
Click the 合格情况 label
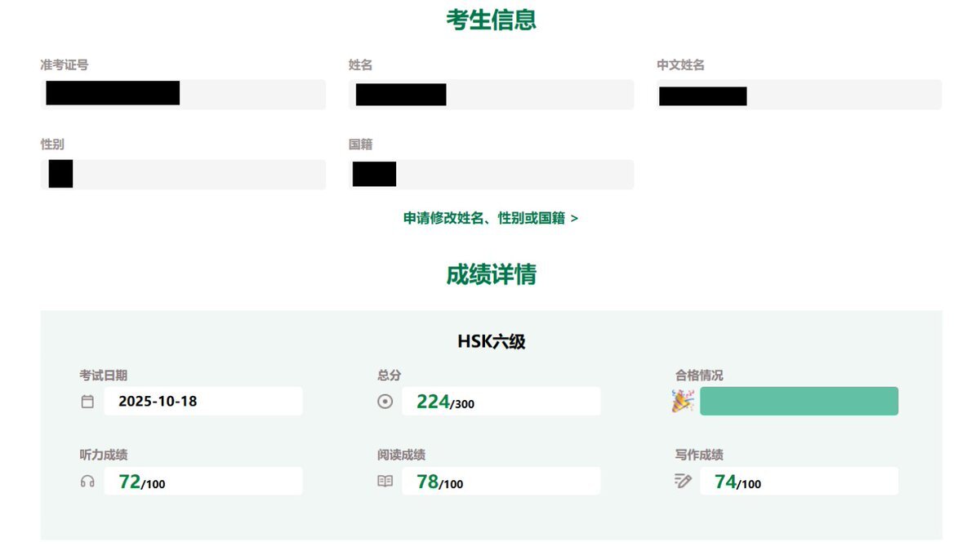pyautogui.click(x=698, y=375)
